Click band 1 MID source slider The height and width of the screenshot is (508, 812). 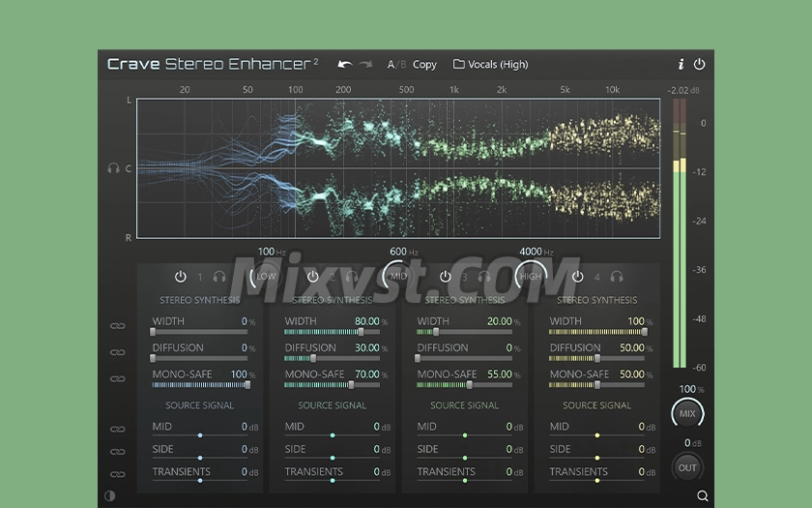[200, 435]
